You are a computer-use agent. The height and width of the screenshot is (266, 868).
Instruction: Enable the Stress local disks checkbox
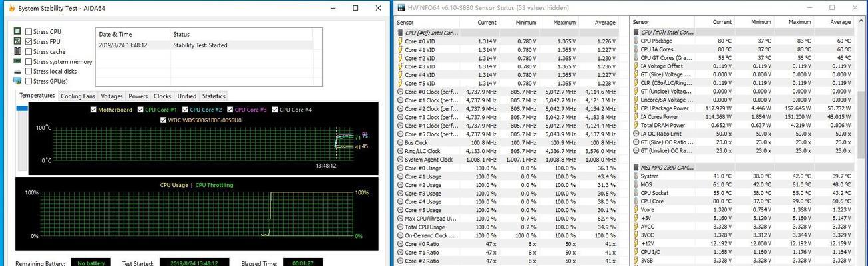29,71
